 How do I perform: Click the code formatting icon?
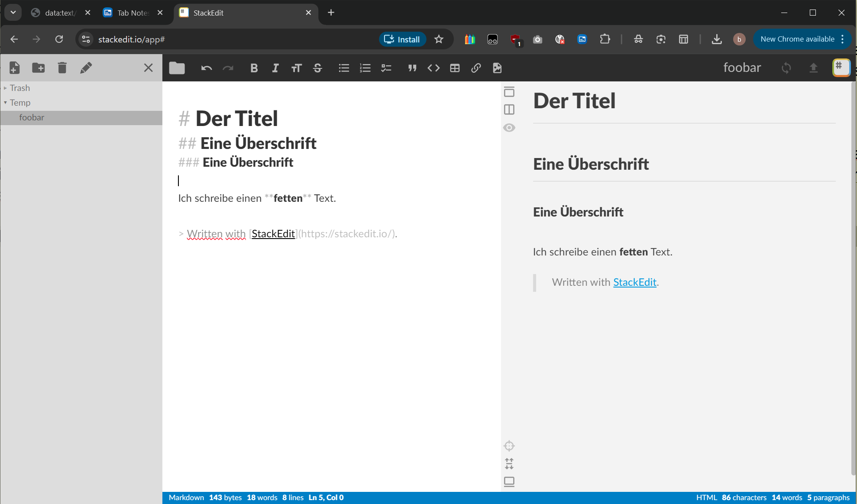point(433,68)
